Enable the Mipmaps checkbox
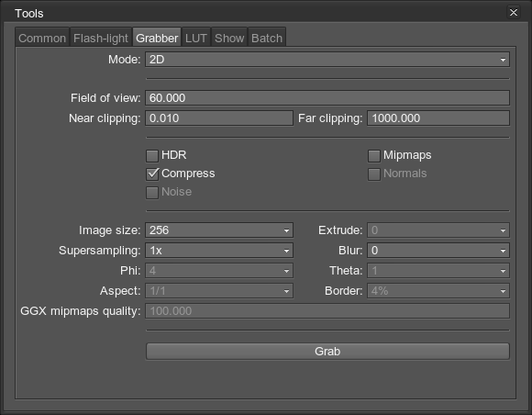Image resolution: width=532 pixels, height=415 pixels. tap(374, 156)
